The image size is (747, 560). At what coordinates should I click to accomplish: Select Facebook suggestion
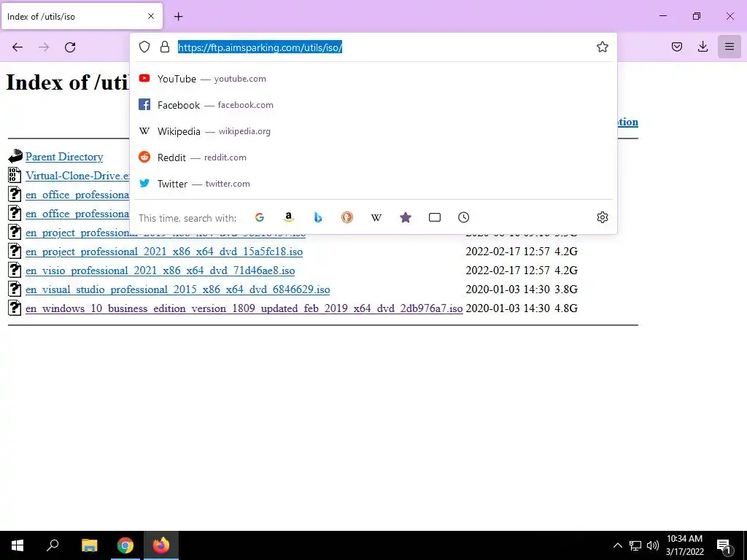[373, 105]
